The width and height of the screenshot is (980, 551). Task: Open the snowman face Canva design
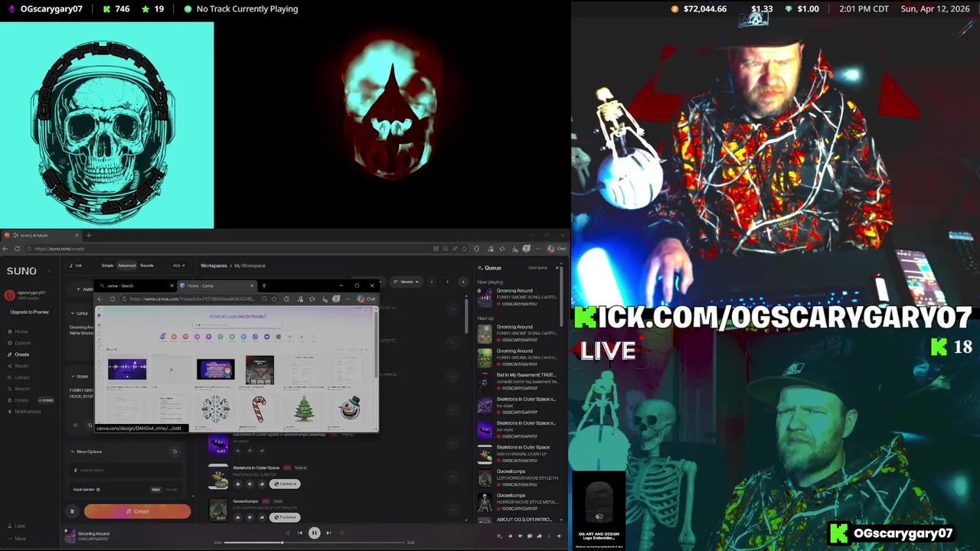349,408
